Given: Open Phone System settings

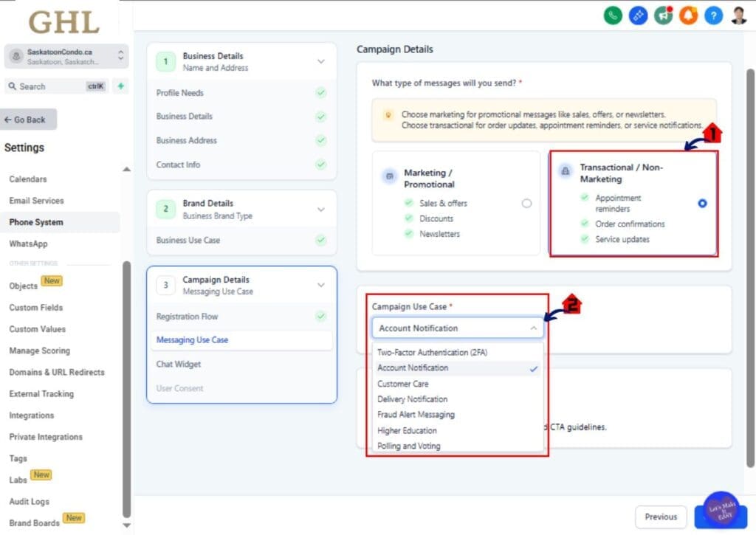Looking at the screenshot, I should [36, 222].
